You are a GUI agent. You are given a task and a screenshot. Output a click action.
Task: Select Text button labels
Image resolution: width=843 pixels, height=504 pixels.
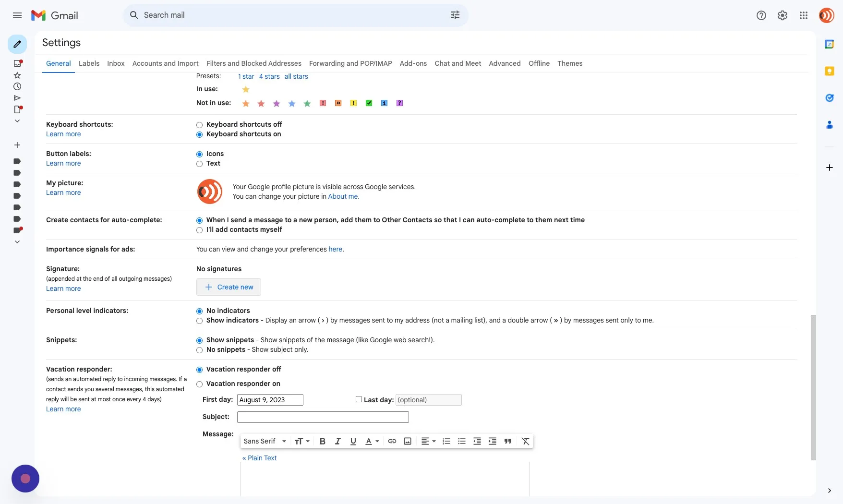click(x=199, y=164)
